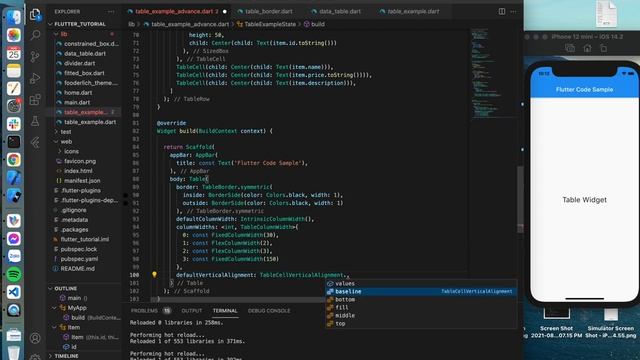Open the Run and Debug view
Image resolution: width=640 pixels, height=360 pixels.
point(35,78)
